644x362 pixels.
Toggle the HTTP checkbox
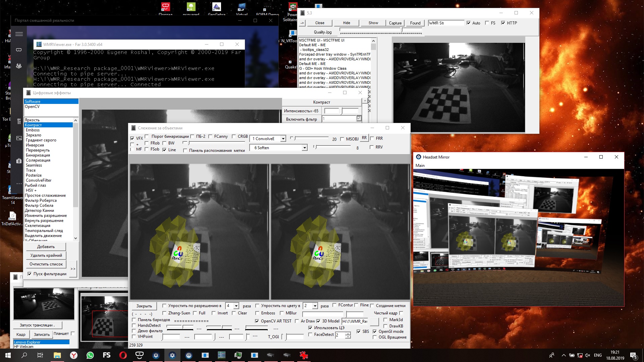[503, 23]
